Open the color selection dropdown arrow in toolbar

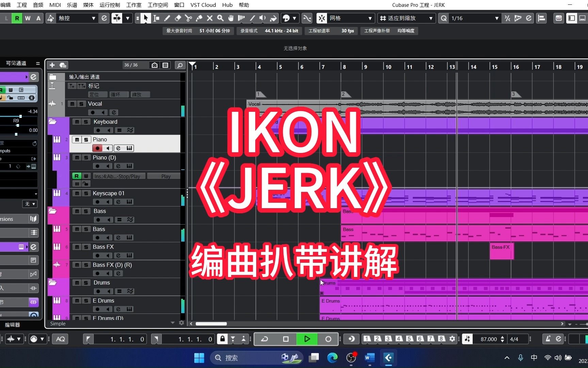[x=294, y=18]
